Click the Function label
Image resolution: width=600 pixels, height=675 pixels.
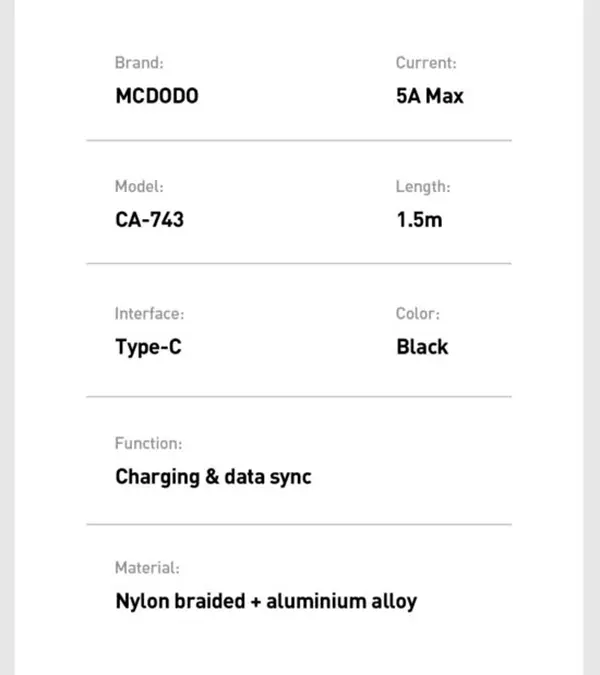pyautogui.click(x=148, y=443)
